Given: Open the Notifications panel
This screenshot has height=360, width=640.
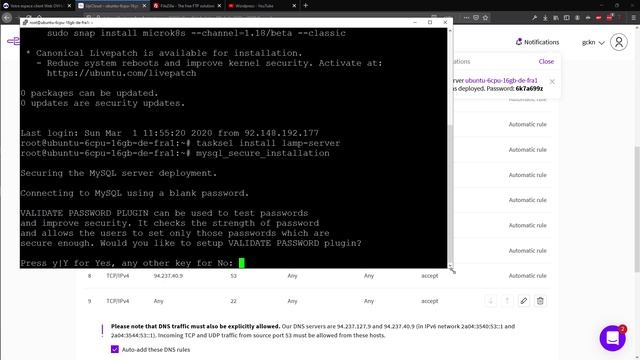Looking at the screenshot, I should point(537,42).
